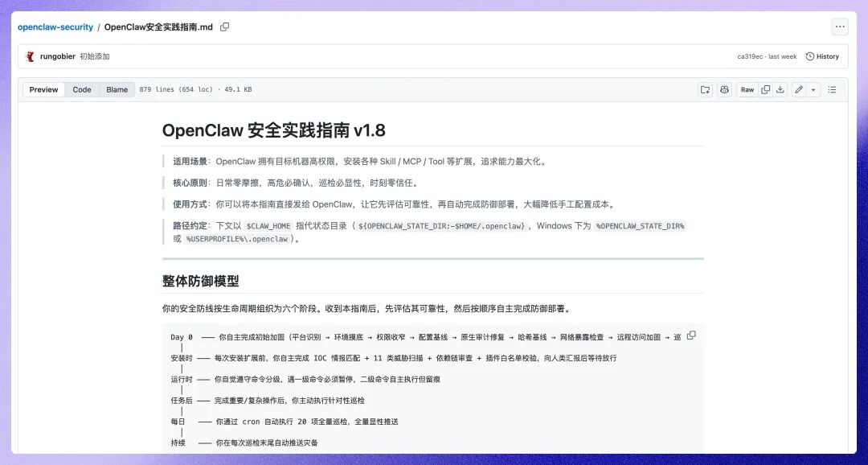Image resolution: width=868 pixels, height=465 pixels.
Task: Click 运行时 line in code block
Action: tap(305, 380)
